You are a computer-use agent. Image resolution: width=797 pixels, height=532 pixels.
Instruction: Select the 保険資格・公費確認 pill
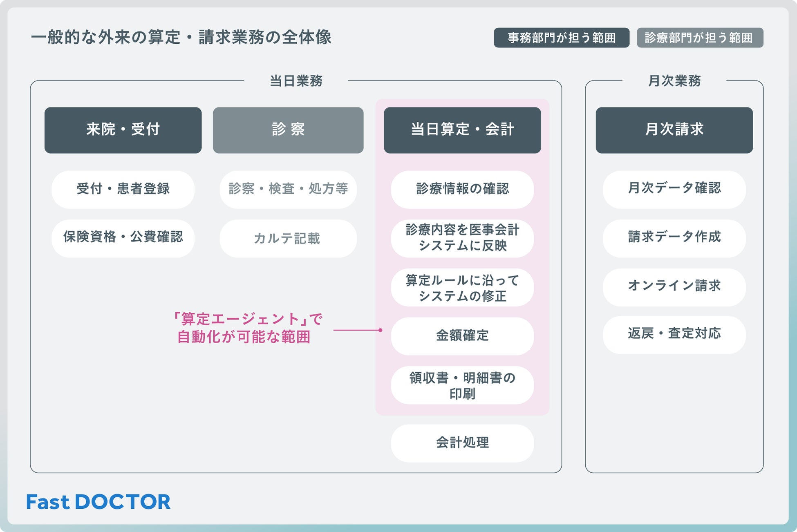coord(123,238)
